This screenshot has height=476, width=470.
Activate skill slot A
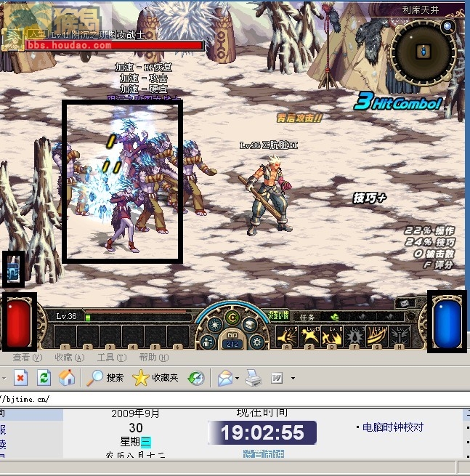tap(287, 337)
